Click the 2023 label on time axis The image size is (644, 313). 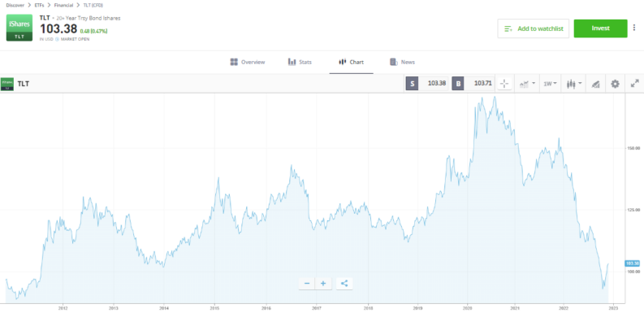[614, 308]
